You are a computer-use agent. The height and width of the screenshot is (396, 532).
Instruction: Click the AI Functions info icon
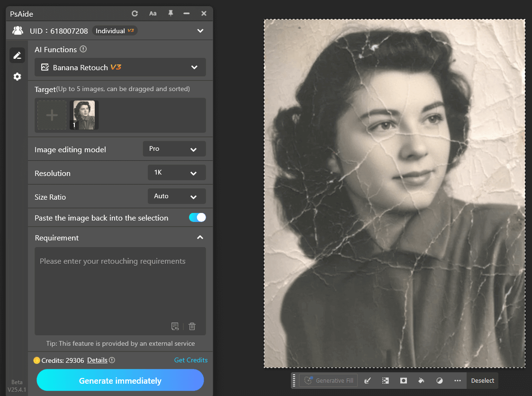(x=84, y=49)
